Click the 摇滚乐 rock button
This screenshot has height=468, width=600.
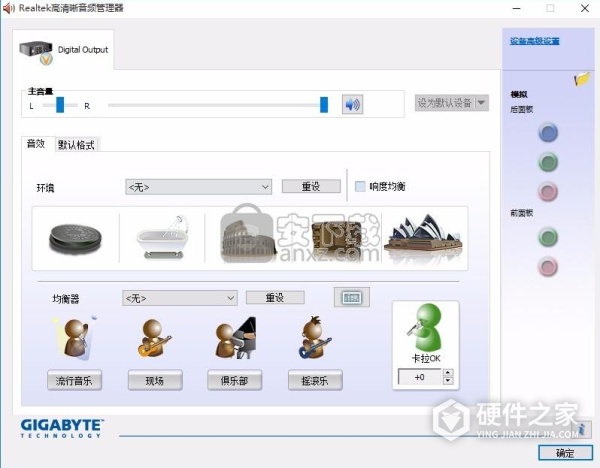click(315, 380)
